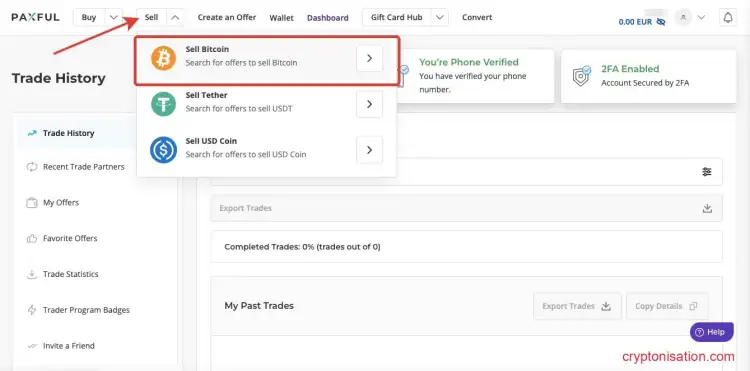The width and height of the screenshot is (750, 371).
Task: Select My Offers in the sidebar
Action: 61,203
